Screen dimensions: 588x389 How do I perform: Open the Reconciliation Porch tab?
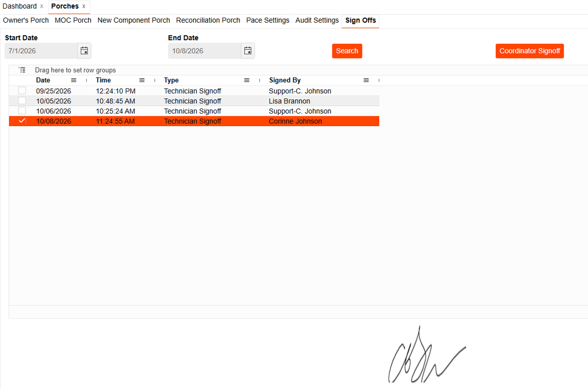pos(208,20)
